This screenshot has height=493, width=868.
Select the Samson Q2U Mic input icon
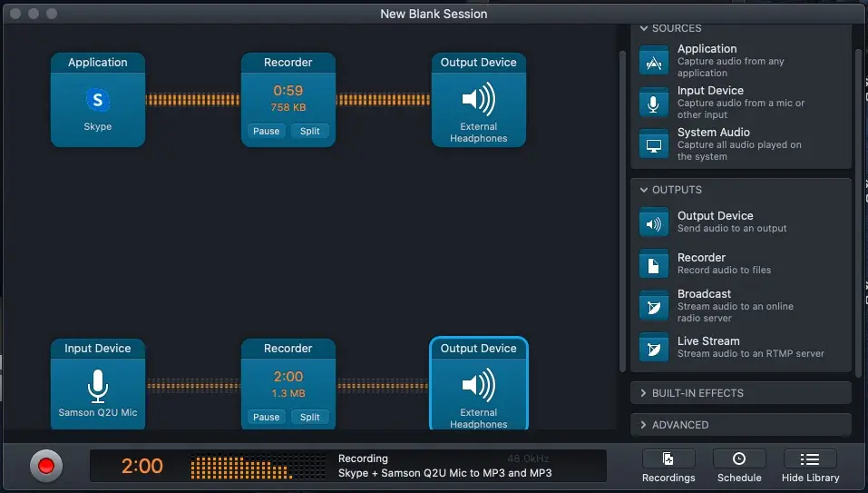click(x=97, y=386)
